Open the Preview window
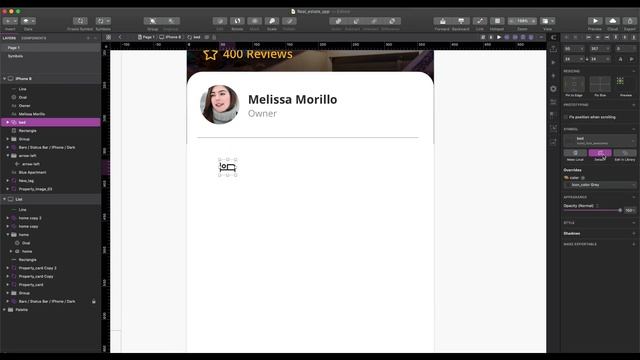The height and width of the screenshot is (360, 640). (595, 21)
